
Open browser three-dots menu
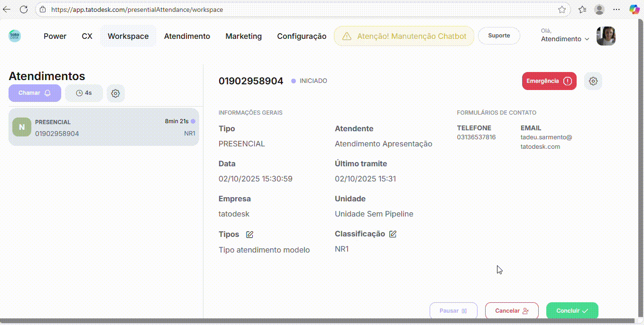coord(616,9)
